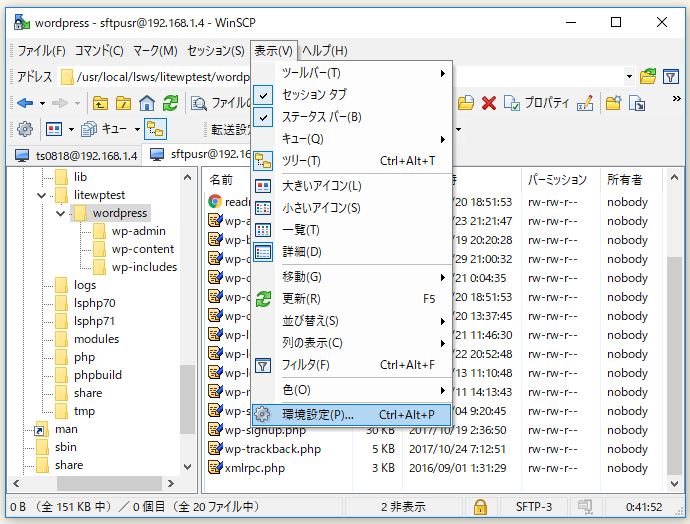This screenshot has width=690, height=524.
Task: Expand Show Columns 列の表示(C) submenu
Action: click(x=352, y=343)
